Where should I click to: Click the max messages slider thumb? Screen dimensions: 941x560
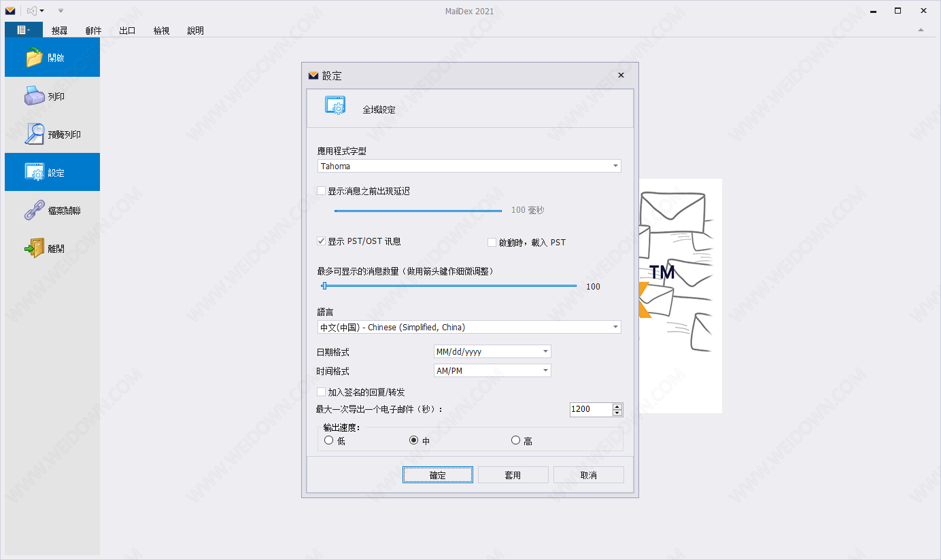(x=324, y=286)
